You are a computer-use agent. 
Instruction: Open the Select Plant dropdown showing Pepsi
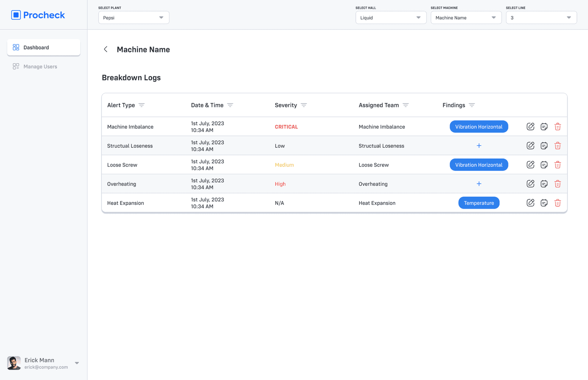pyautogui.click(x=134, y=18)
